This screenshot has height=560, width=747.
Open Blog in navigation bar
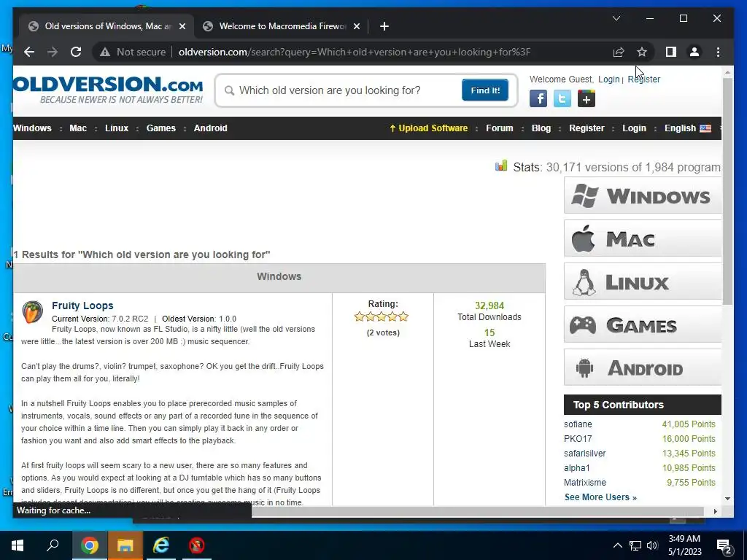click(541, 128)
